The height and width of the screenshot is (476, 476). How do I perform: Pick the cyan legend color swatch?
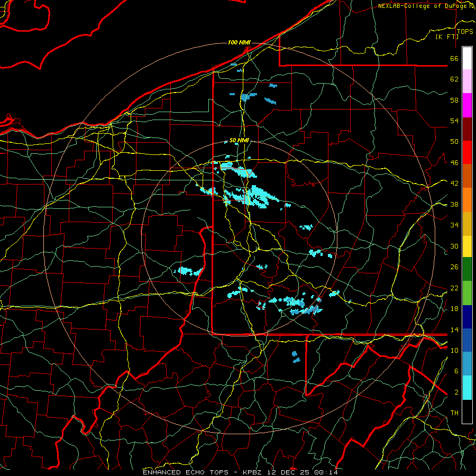(467, 388)
